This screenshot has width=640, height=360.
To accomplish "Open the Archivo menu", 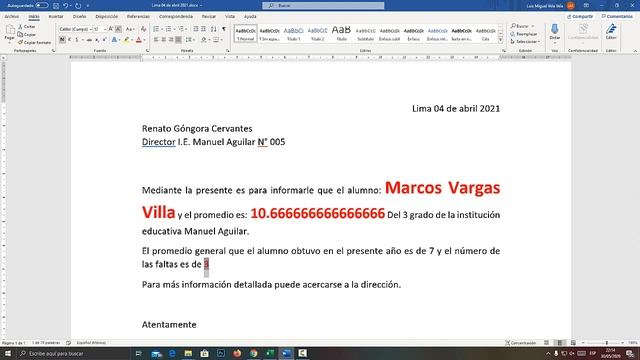I will [11, 17].
